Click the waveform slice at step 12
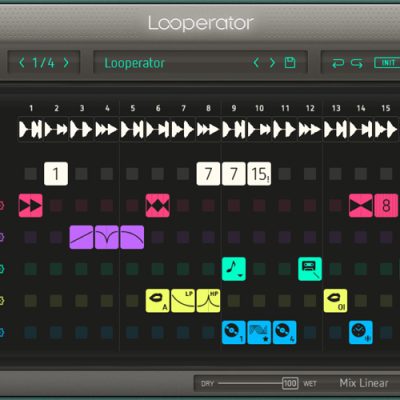 click(310, 129)
